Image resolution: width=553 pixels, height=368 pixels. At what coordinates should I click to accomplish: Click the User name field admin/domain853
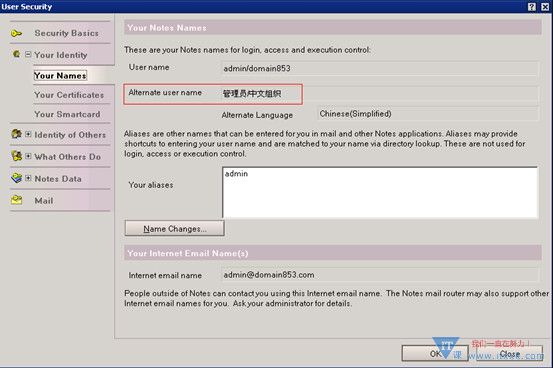[380, 68]
